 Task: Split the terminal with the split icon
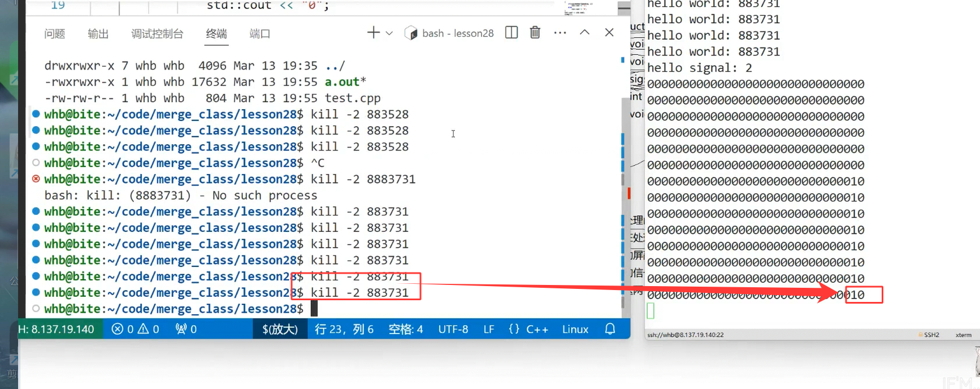[511, 33]
